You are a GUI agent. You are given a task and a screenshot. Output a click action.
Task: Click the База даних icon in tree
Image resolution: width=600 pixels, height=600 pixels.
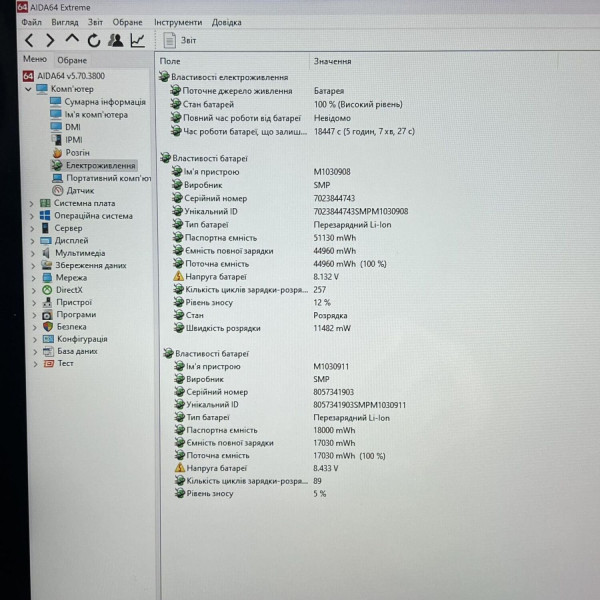coord(48,351)
